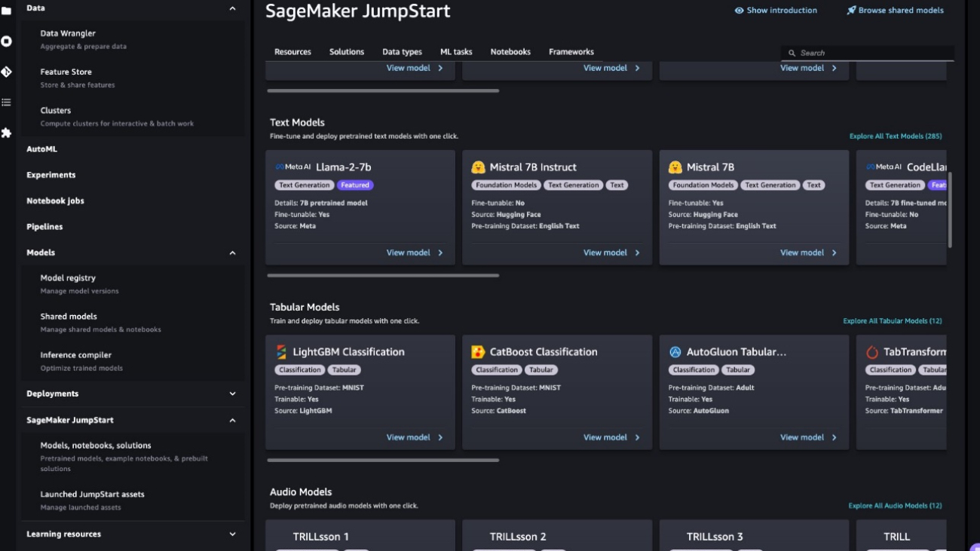This screenshot has width=980, height=551.
Task: Click arrow icon on LightGBM View model
Action: (x=440, y=438)
